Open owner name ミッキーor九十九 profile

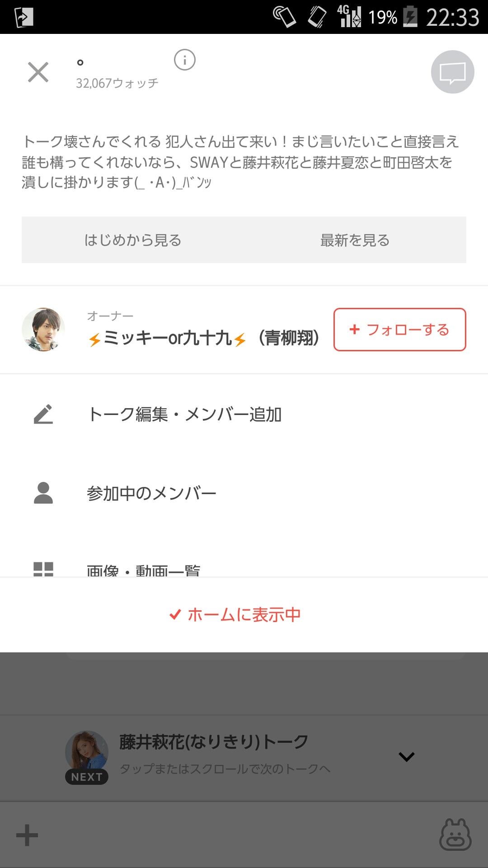(203, 338)
